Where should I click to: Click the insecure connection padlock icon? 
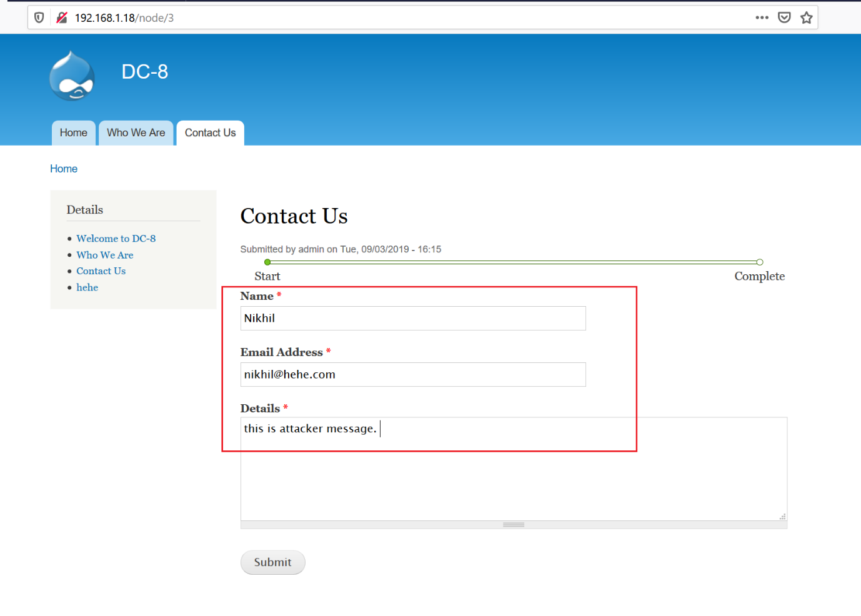click(x=61, y=17)
